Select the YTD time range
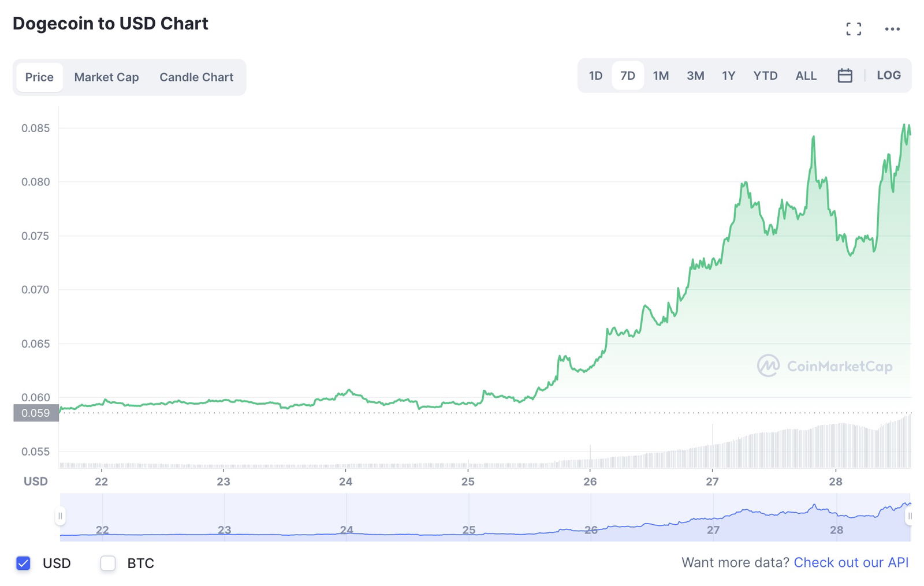 click(765, 76)
